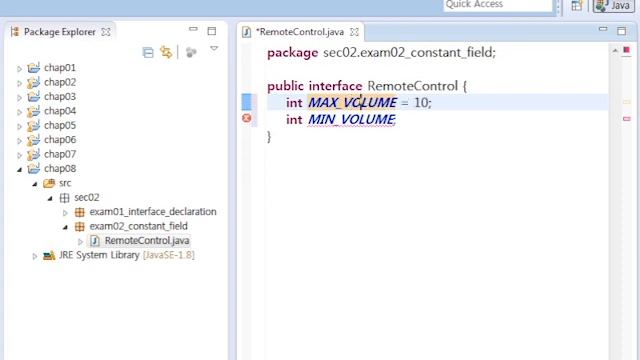Click the Open Perspective icon
Image resolution: width=640 pixels, height=360 pixels.
[x=576, y=6]
